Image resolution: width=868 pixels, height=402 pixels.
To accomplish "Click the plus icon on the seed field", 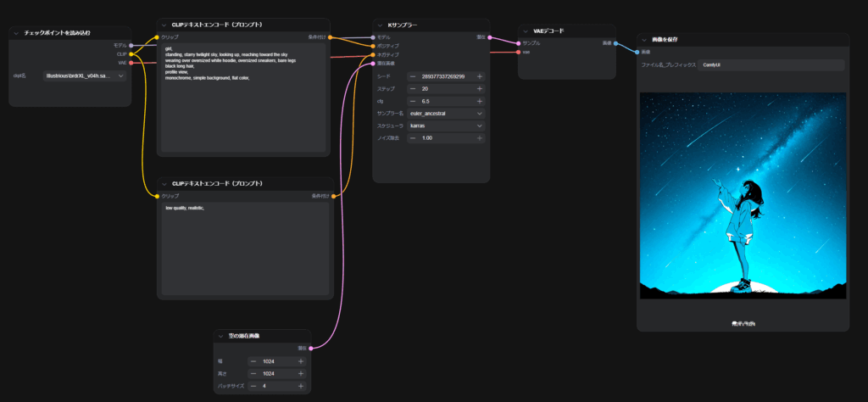I will click(x=479, y=76).
